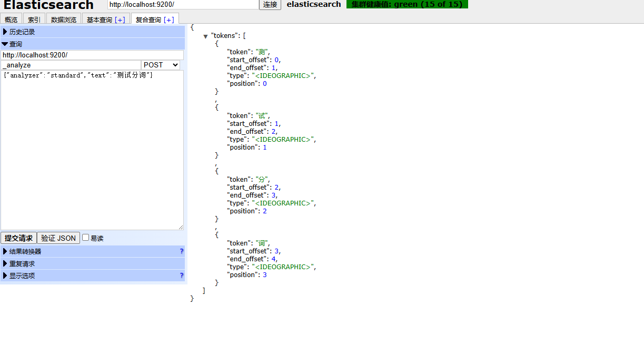644x364 pixels.
Task: Add new 基本查询 tab with [+]
Action: [120, 19]
